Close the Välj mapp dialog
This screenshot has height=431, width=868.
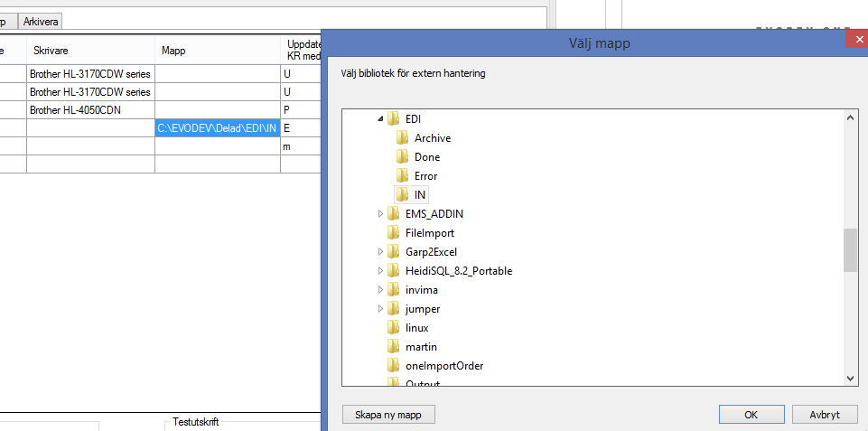coord(857,40)
